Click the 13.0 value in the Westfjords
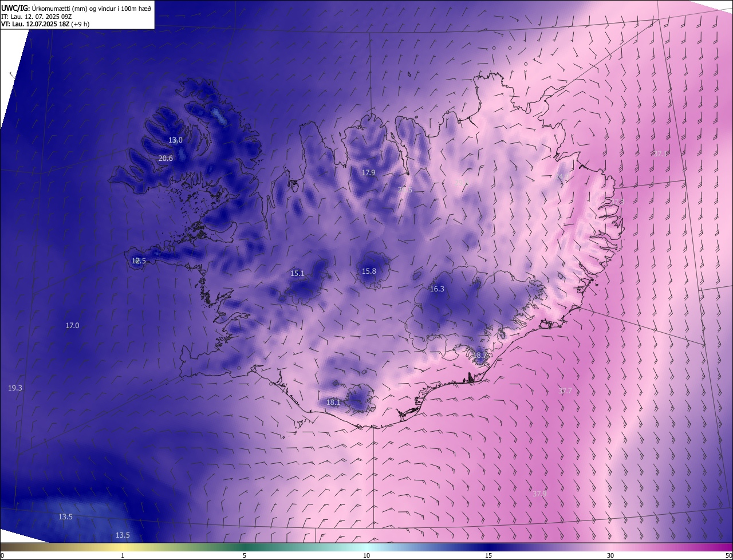Screen dimensions: 733x560 click(x=175, y=140)
